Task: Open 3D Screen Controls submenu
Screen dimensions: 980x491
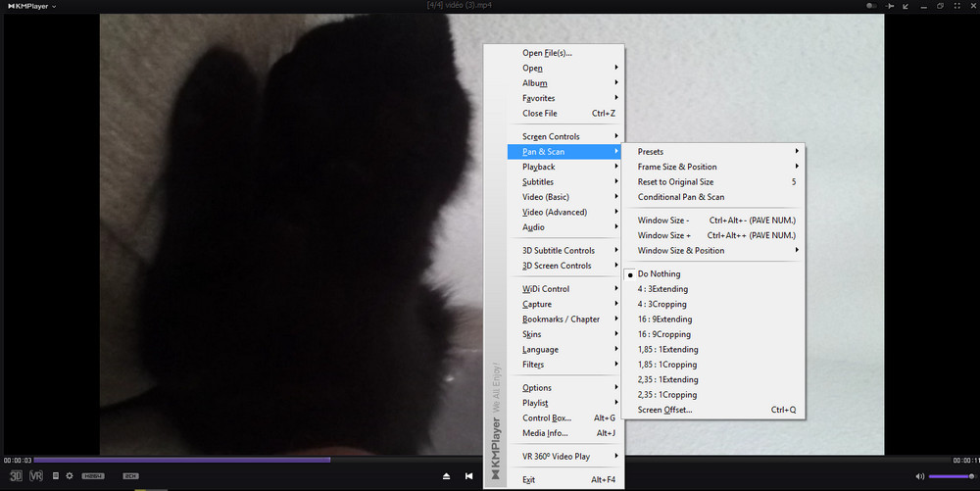Action: coord(565,266)
